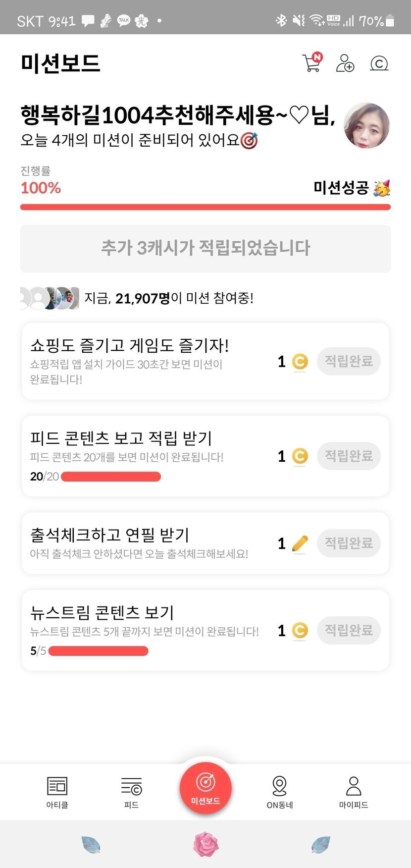Go to the ON동네 tab
411x868 pixels.
click(280, 792)
